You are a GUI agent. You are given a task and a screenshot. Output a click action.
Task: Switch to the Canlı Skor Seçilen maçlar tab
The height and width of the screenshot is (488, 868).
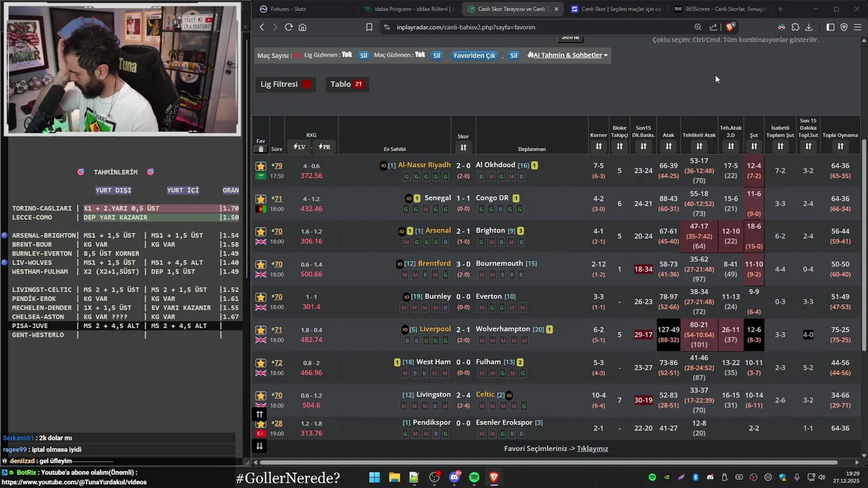(616, 9)
